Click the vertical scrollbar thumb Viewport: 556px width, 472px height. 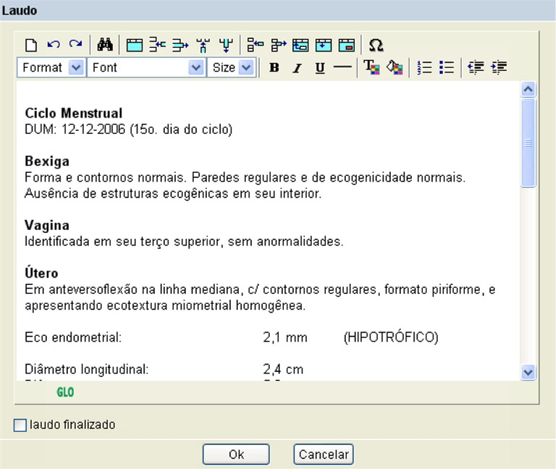pyautogui.click(x=528, y=143)
